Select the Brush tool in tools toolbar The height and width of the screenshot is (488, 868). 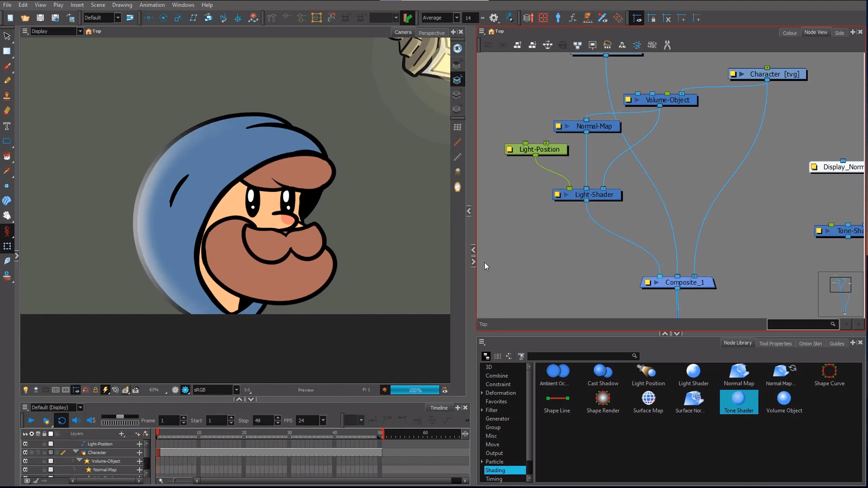tap(7, 66)
